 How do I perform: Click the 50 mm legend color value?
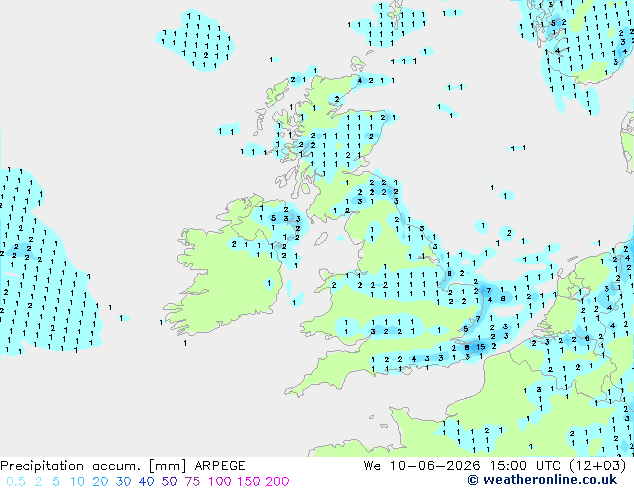[x=169, y=482]
